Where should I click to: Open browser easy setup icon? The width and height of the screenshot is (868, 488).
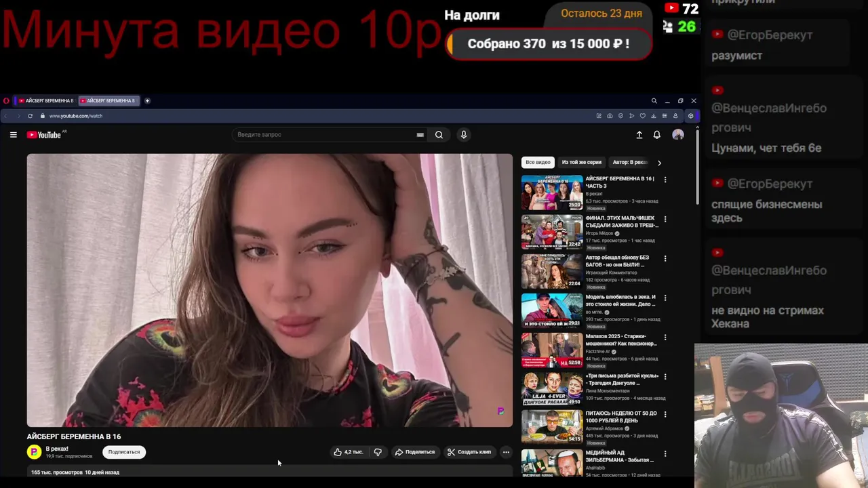coord(665,116)
